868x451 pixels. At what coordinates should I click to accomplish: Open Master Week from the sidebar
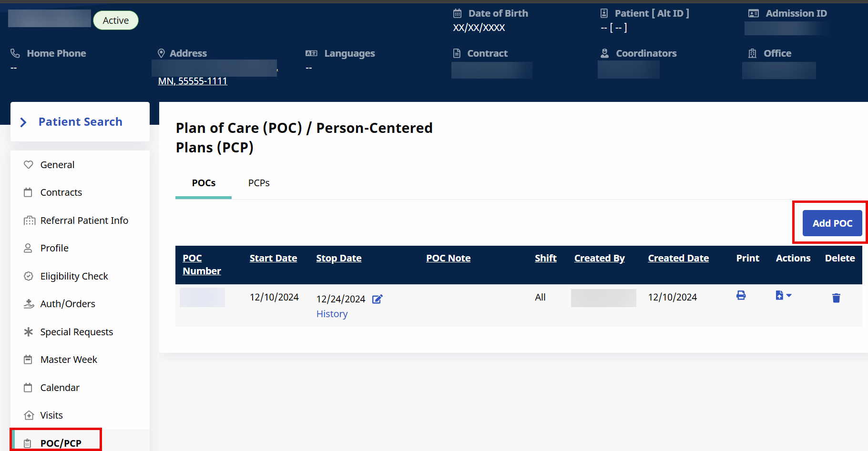(69, 360)
